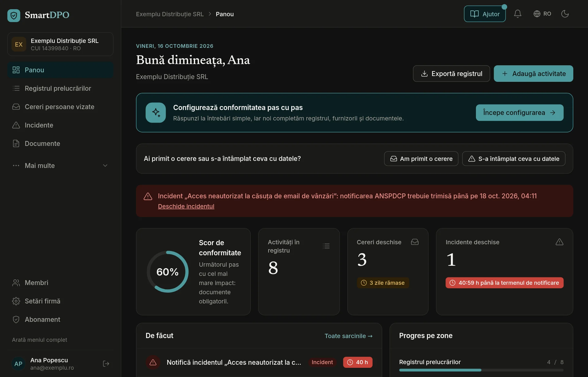Open Registrul prelucrărilor in sidebar
Image resolution: width=588 pixels, height=377 pixels.
pyautogui.click(x=60, y=88)
